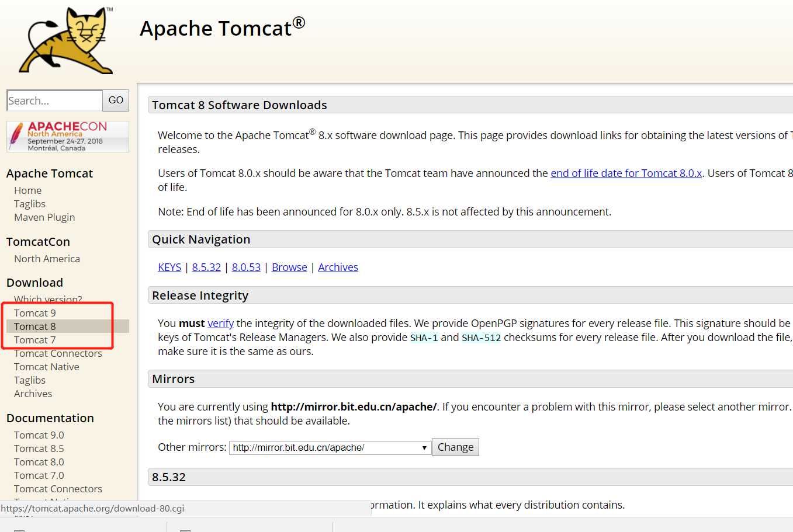Jump to the 8.0.53 quick link
Image resolution: width=793 pixels, height=532 pixels.
(x=246, y=267)
